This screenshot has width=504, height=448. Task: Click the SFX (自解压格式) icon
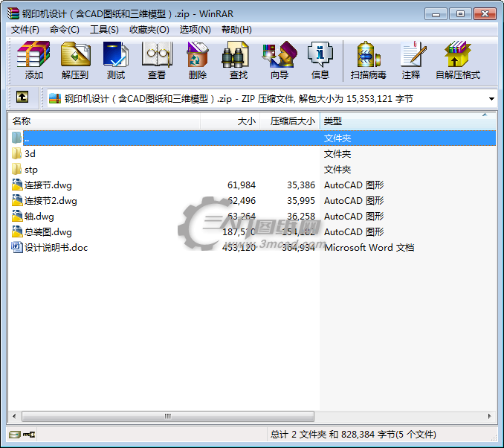pyautogui.click(x=458, y=60)
